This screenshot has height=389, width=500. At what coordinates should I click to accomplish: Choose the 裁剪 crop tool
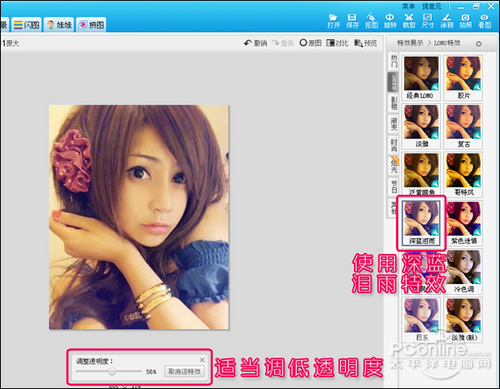[x=409, y=21]
